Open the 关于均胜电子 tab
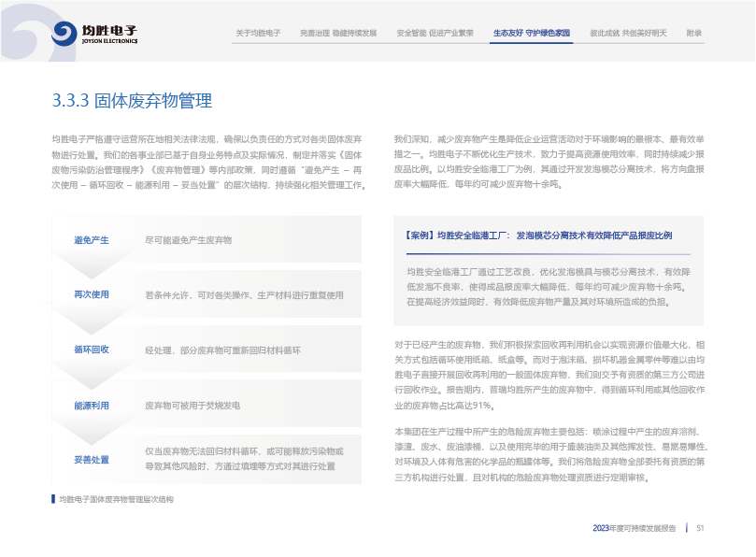This screenshot has width=756, height=557. (x=258, y=33)
